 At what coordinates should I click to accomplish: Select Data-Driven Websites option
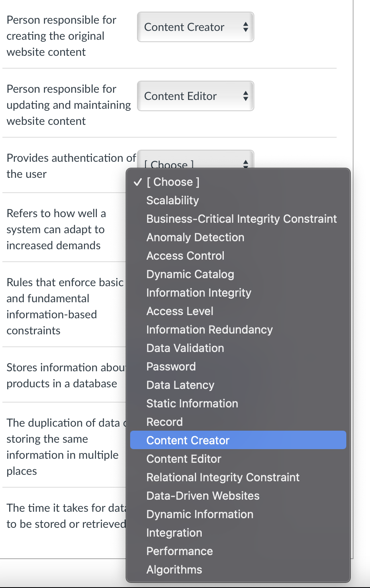[202, 496]
